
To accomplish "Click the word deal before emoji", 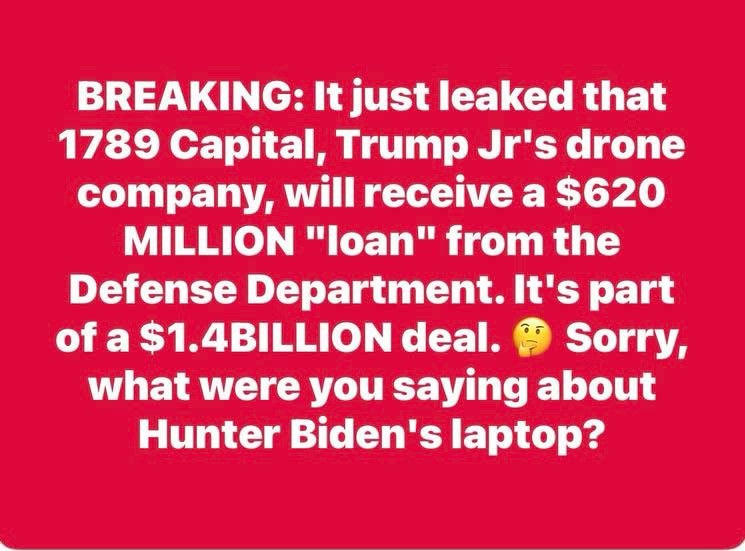I will pyautogui.click(x=449, y=340).
